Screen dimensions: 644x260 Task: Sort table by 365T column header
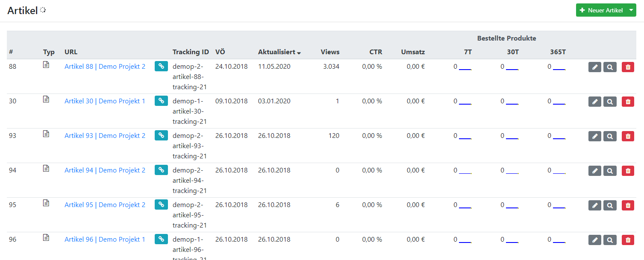click(x=558, y=52)
